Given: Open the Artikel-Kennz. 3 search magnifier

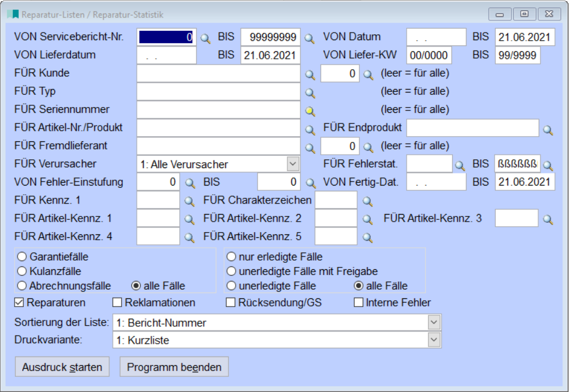Looking at the screenshot, I should pyautogui.click(x=547, y=218).
